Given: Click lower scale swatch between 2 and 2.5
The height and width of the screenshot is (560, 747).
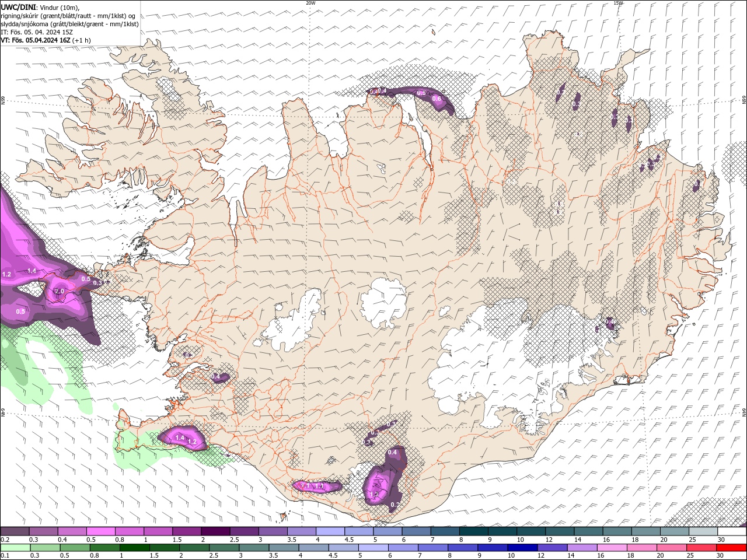Looking at the screenshot, I should [194, 548].
